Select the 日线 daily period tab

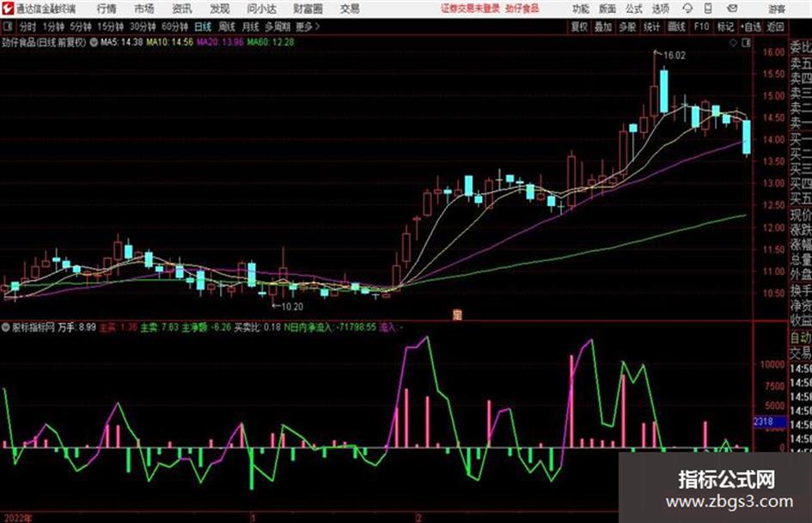(203, 27)
